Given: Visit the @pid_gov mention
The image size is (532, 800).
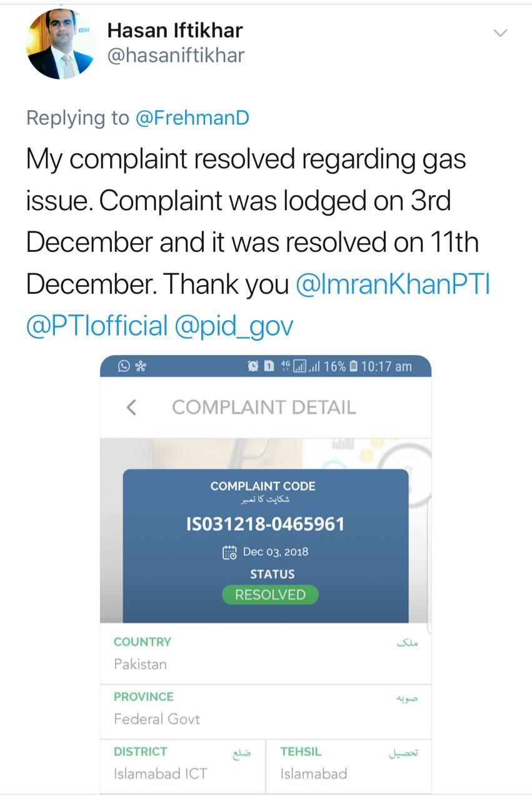Looking at the screenshot, I should [x=234, y=326].
